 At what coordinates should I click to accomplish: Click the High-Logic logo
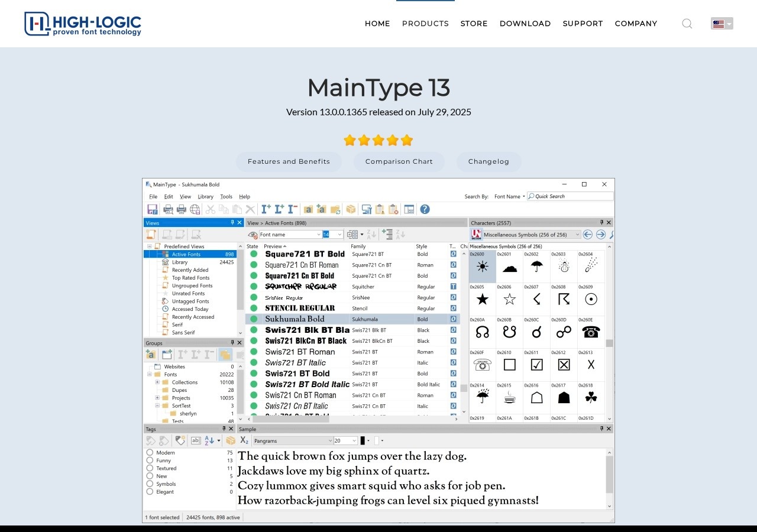83,24
